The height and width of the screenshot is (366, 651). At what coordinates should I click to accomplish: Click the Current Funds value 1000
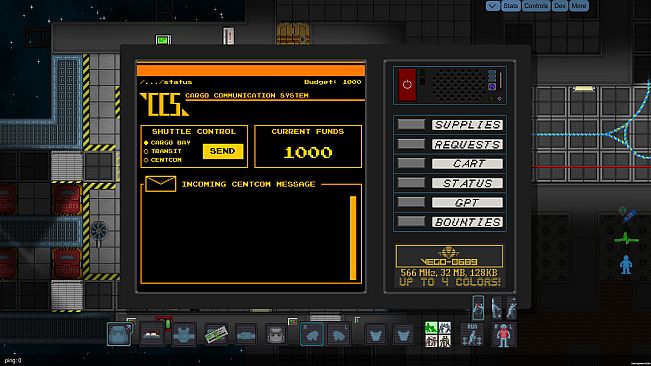click(308, 153)
